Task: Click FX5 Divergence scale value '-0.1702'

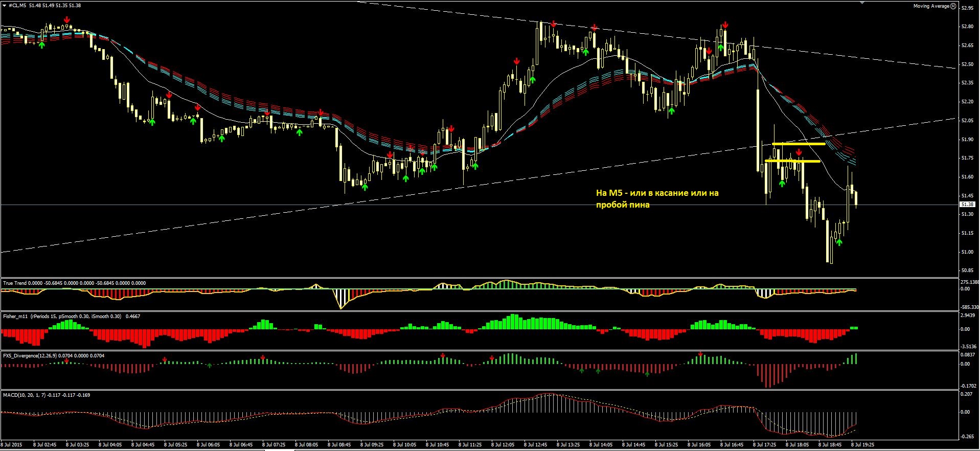Action: [x=969, y=386]
